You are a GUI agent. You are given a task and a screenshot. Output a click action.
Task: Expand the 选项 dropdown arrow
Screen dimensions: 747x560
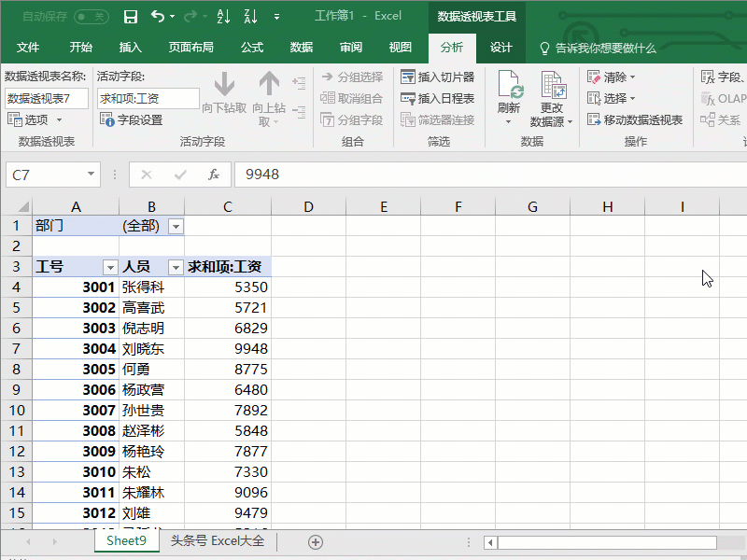[x=59, y=119]
